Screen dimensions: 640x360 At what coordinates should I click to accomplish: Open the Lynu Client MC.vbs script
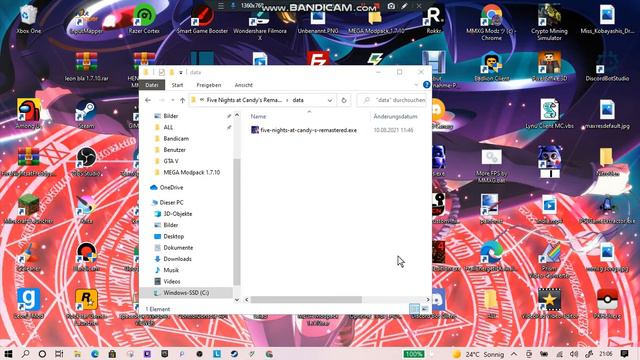pos(549,113)
